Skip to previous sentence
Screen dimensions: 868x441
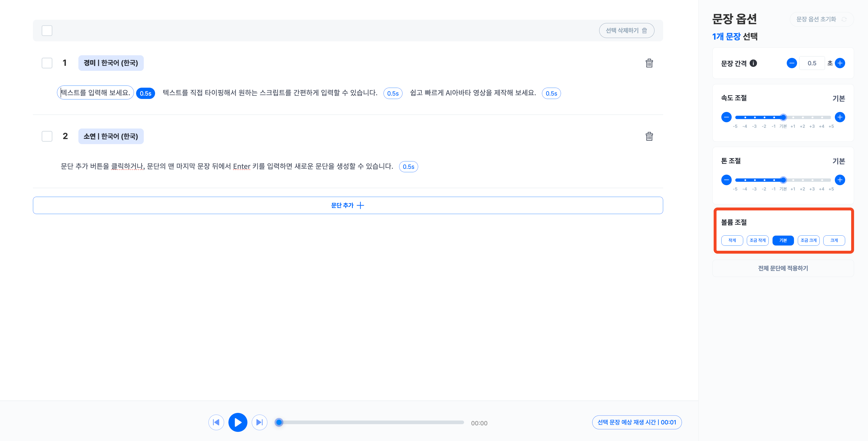pos(216,422)
